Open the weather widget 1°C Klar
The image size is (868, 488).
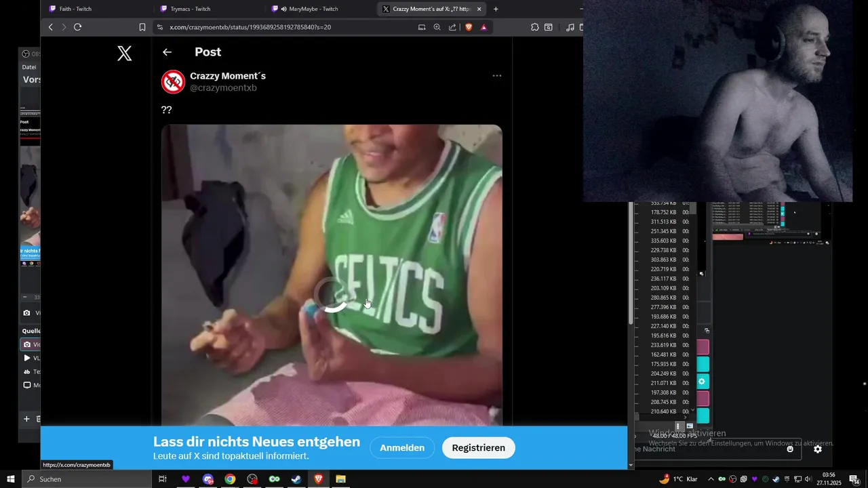[x=677, y=479]
